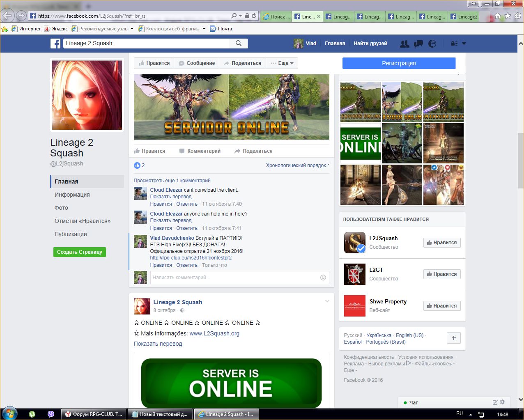The width and height of the screenshot is (524, 420).
Task: Click the emoji smiley in comment box
Action: pyautogui.click(x=323, y=278)
